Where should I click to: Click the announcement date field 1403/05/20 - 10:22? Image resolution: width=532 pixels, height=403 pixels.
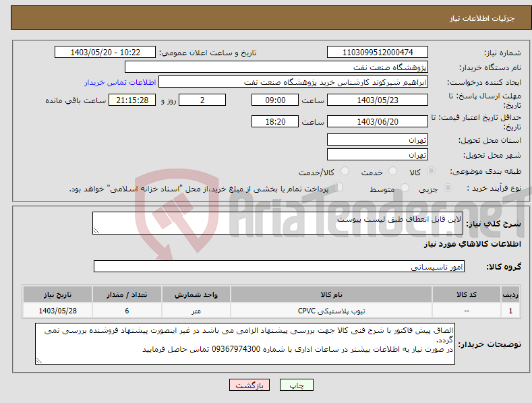105,53
